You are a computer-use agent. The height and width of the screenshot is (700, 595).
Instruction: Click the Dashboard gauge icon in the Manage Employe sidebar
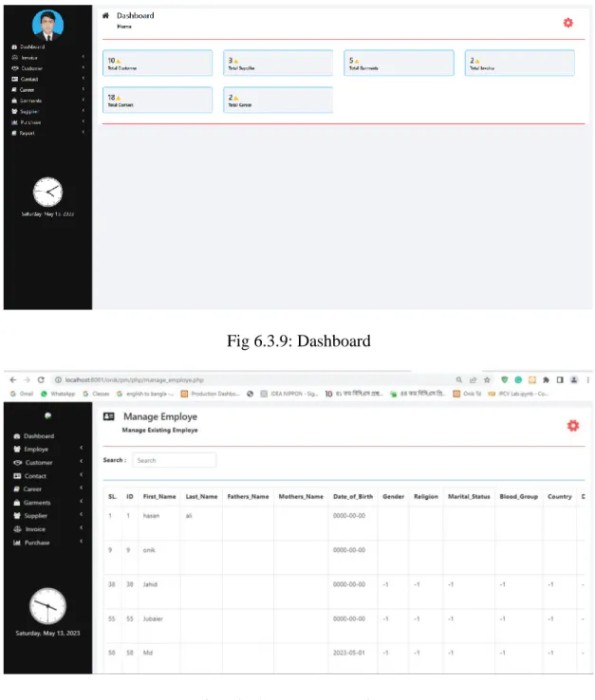(17, 435)
